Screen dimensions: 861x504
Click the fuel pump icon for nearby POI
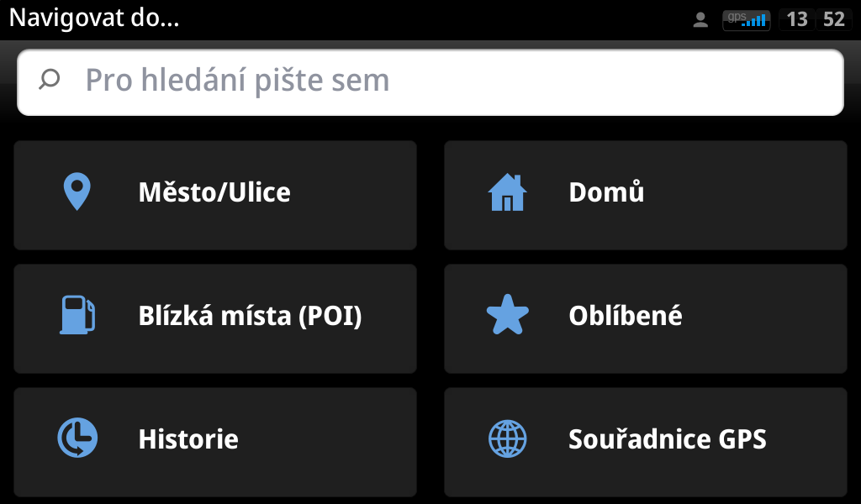[x=77, y=315]
